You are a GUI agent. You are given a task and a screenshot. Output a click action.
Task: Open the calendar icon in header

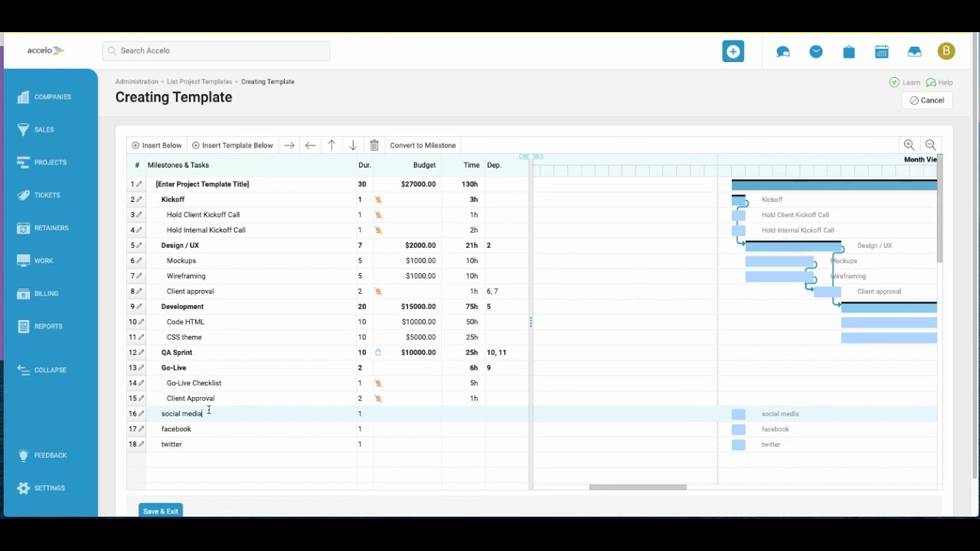point(882,52)
